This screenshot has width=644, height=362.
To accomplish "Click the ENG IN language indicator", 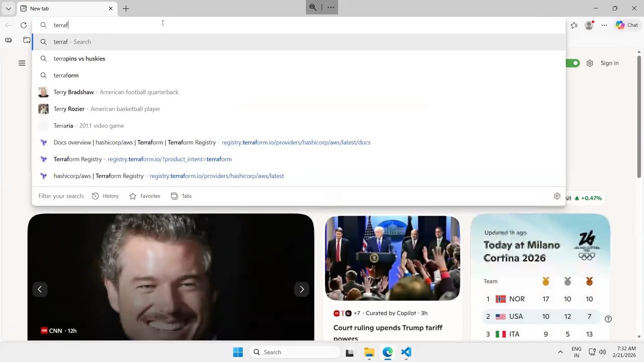I will point(577,352).
